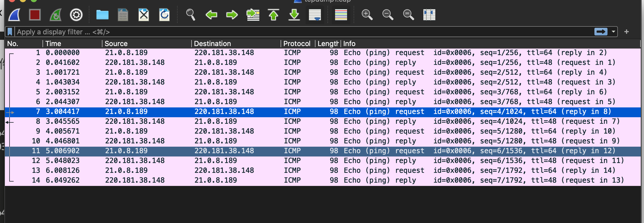This screenshot has height=223, width=644.
Task: Select packet 5 at time 2.003152
Action: click(x=323, y=92)
